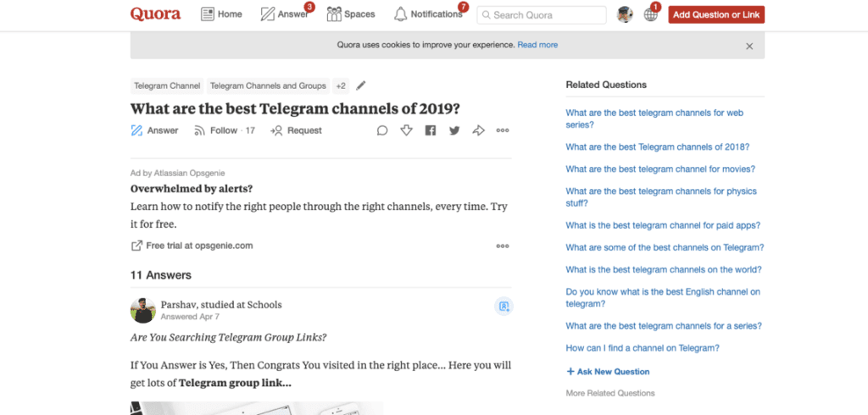
Task: Click the share arrow icon
Action: [x=478, y=130]
